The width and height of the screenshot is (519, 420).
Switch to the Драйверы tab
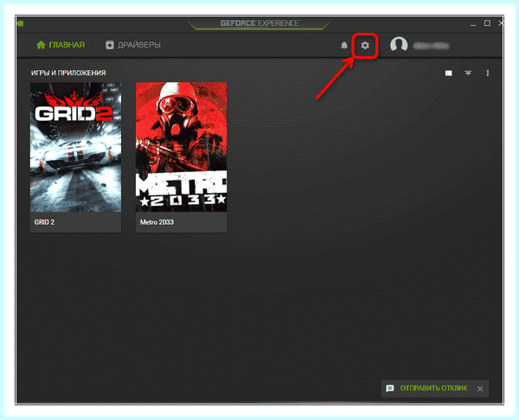(133, 45)
